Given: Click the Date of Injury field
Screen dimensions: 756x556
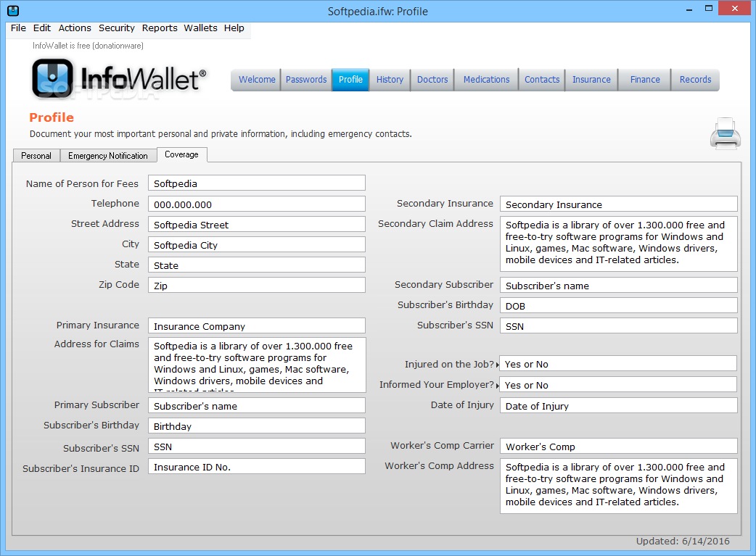Looking at the screenshot, I should 619,405.
